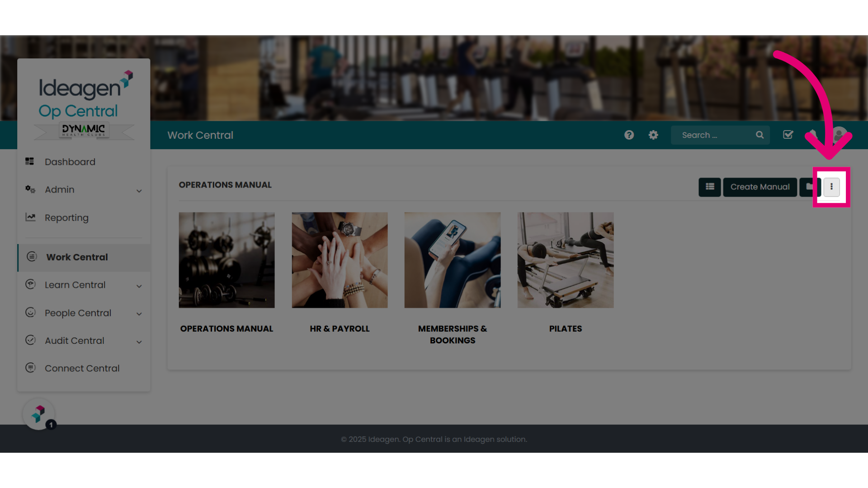Click the search magnifier icon
The height and width of the screenshot is (488, 868).
click(x=760, y=135)
